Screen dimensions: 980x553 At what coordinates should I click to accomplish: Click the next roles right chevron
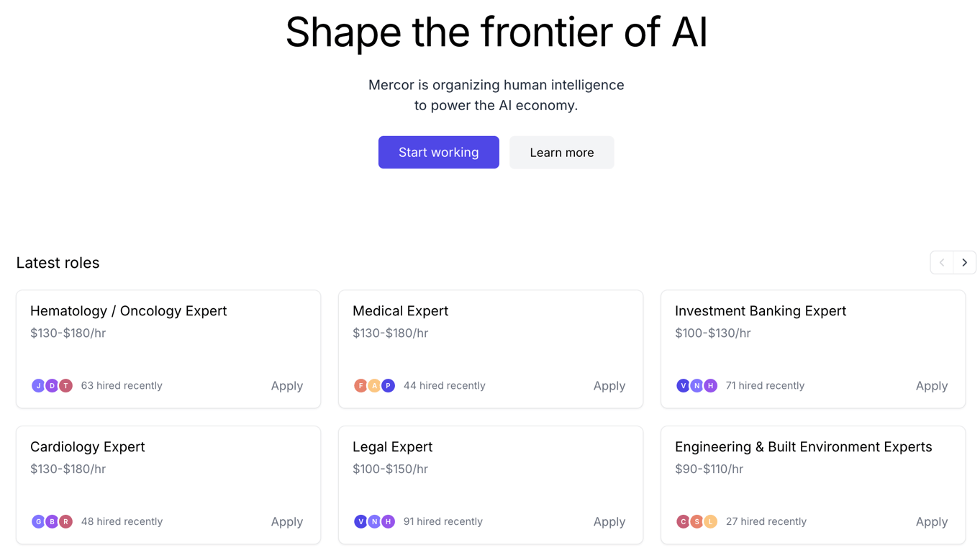tap(964, 263)
